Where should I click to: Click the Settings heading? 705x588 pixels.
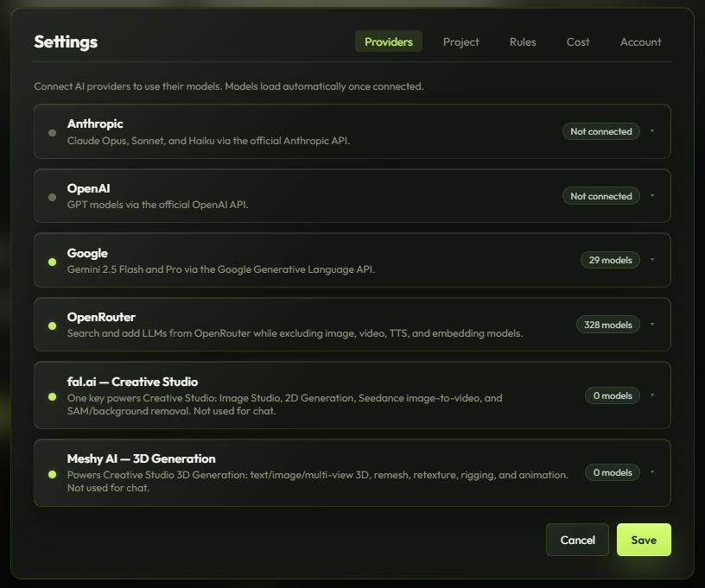(x=66, y=41)
